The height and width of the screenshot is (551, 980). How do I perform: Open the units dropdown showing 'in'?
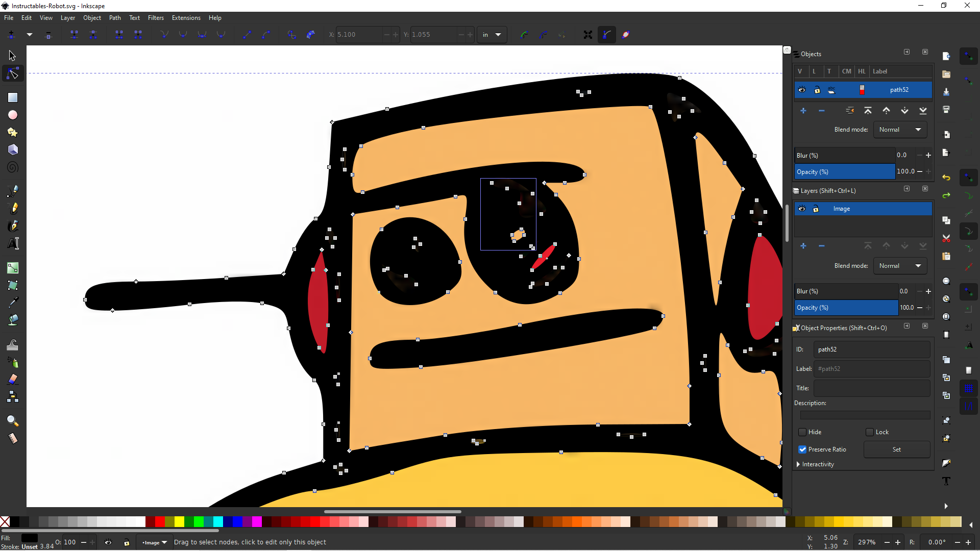[x=492, y=34]
